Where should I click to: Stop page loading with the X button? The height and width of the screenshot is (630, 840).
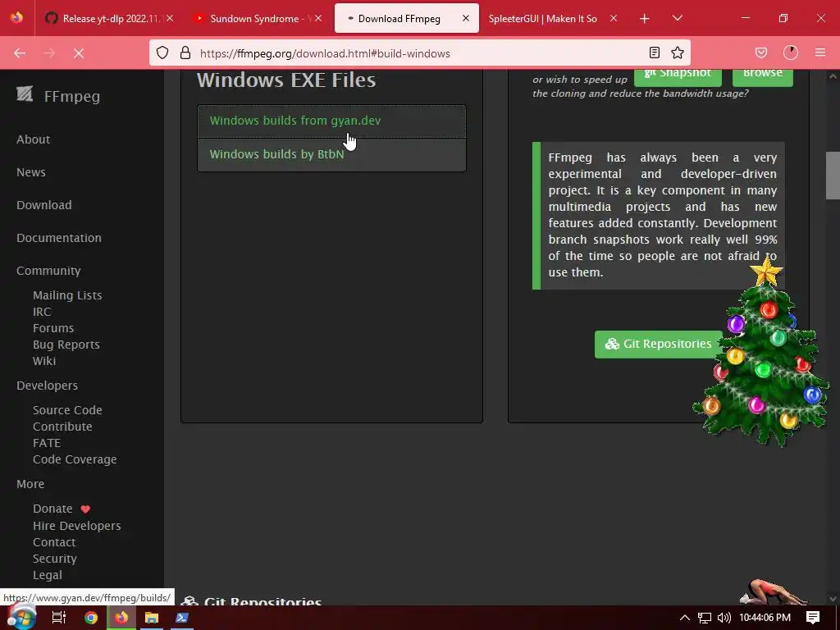click(x=79, y=53)
